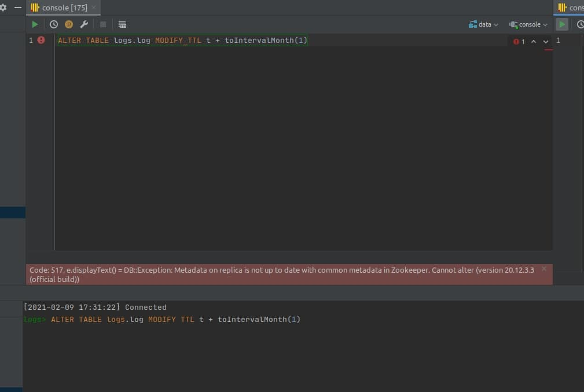Open the console session dropdown
This screenshot has width=584, height=392.
(x=528, y=24)
